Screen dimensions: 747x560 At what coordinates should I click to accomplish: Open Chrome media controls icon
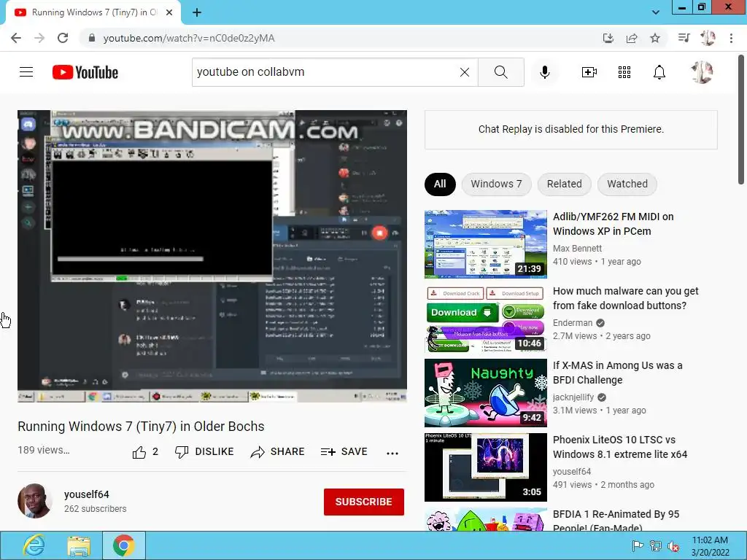click(684, 38)
